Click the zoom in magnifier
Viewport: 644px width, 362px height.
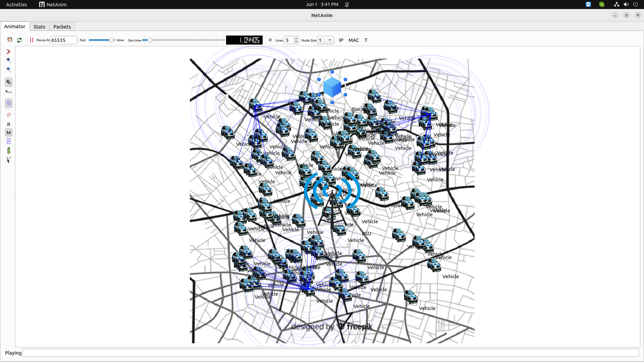(x=9, y=60)
